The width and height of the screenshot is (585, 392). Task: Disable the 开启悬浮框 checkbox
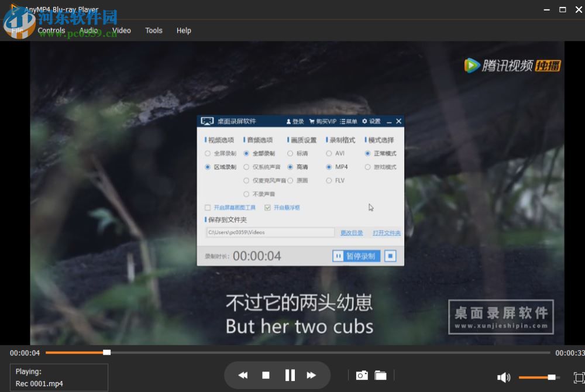pos(267,207)
